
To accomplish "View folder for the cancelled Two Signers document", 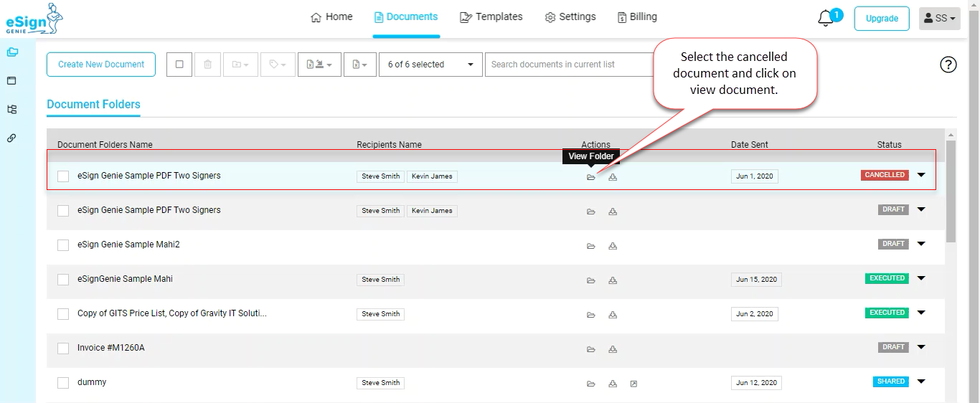I will coord(591,177).
